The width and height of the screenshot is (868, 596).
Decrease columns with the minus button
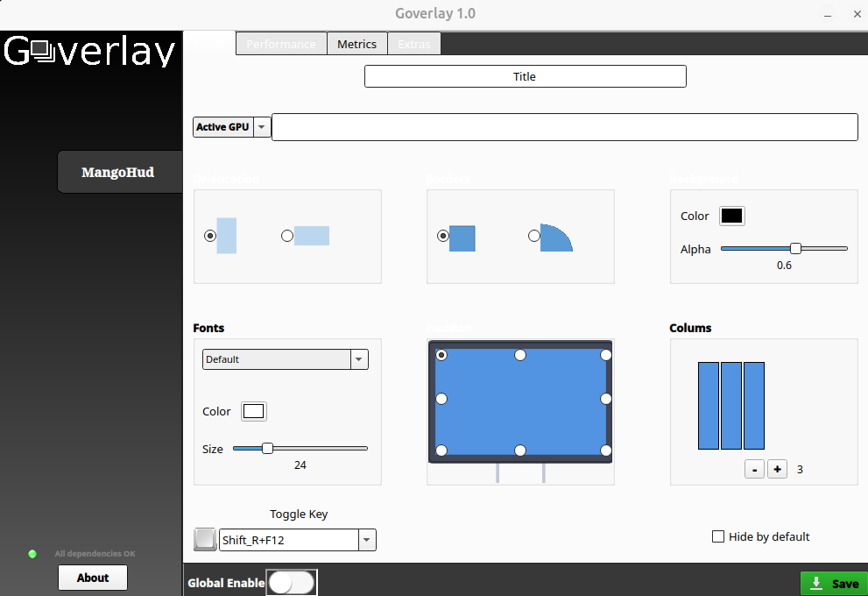754,469
